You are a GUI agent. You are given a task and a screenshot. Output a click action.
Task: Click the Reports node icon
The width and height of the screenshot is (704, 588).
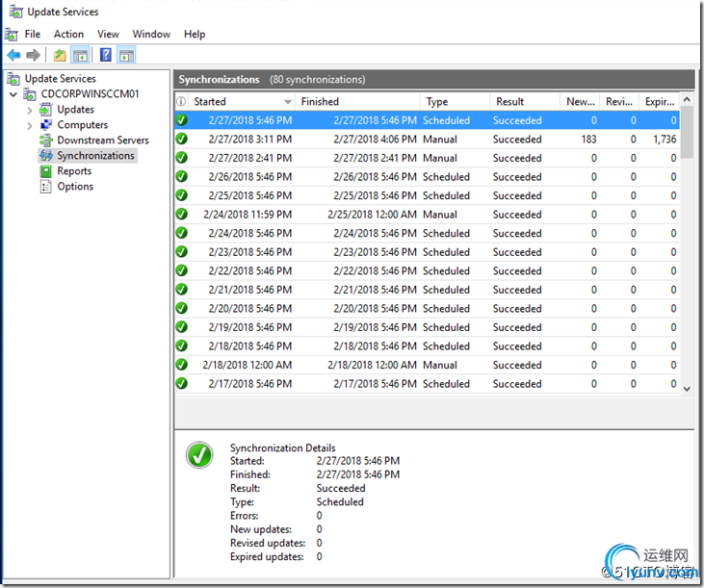46,171
